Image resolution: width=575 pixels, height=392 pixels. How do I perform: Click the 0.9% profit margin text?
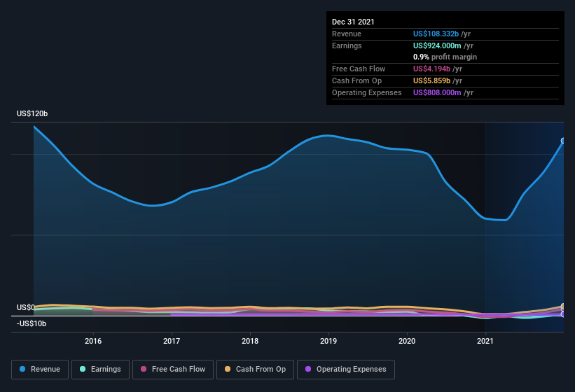(x=445, y=57)
